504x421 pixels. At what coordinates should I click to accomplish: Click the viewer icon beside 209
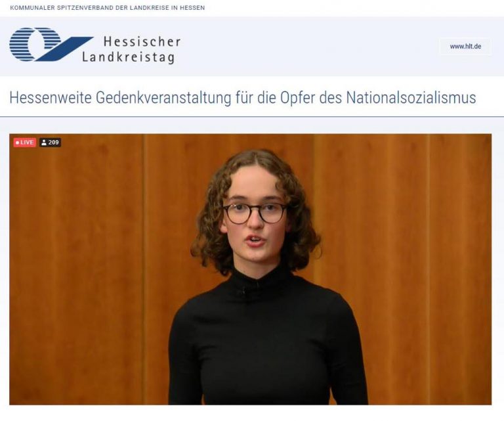click(x=44, y=143)
